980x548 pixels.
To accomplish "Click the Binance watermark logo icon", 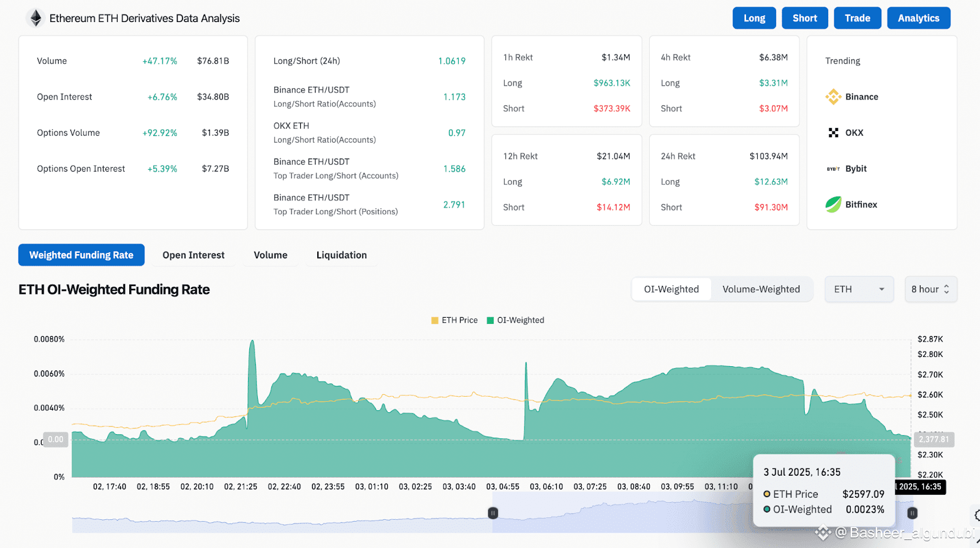I will tap(823, 533).
